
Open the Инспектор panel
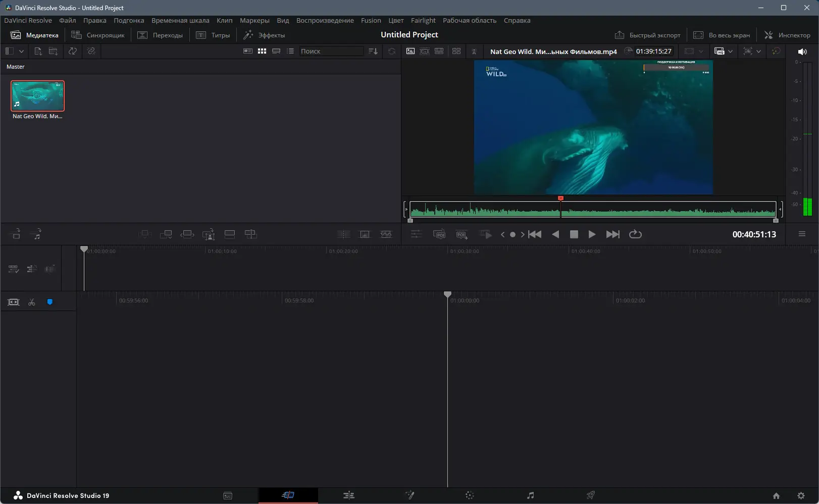pyautogui.click(x=787, y=35)
